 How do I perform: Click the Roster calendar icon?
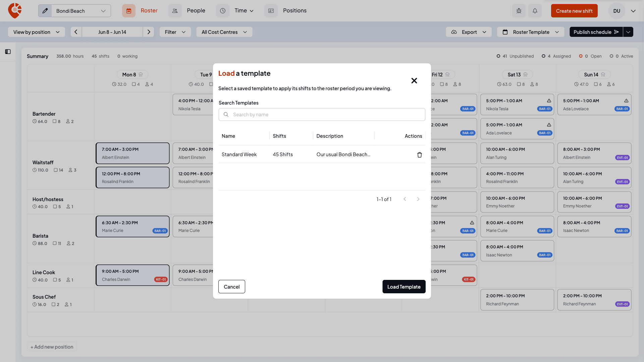128,11
